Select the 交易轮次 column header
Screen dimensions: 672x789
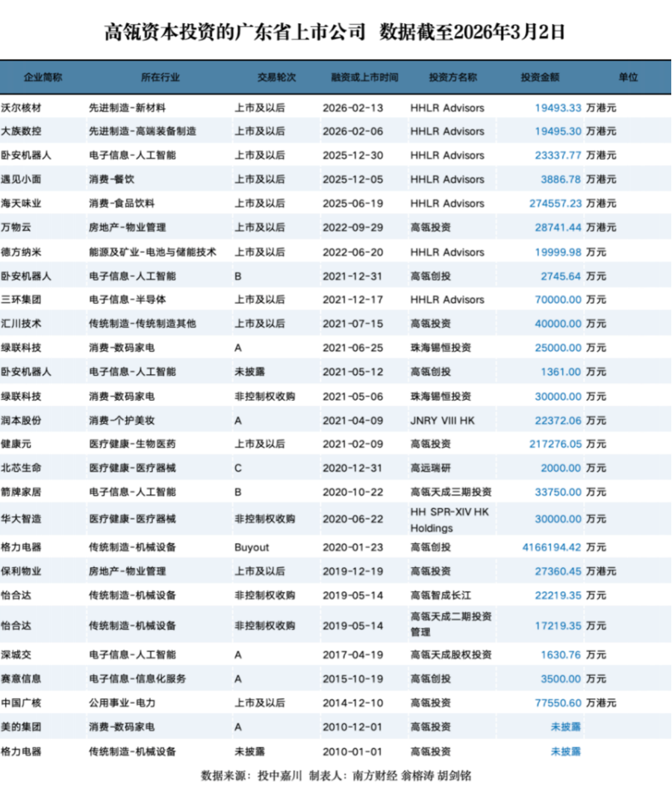coord(276,77)
